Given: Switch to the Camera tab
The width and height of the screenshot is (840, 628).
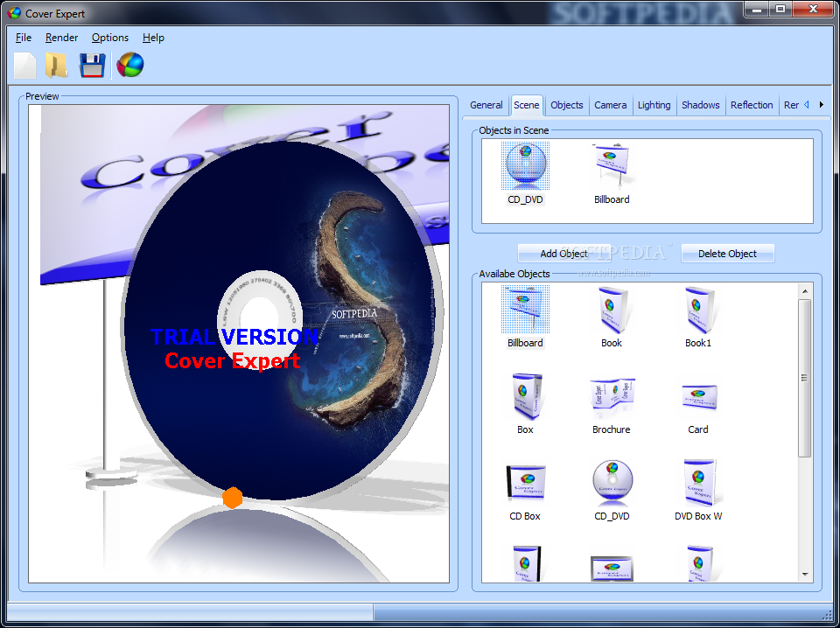Looking at the screenshot, I should tap(610, 105).
